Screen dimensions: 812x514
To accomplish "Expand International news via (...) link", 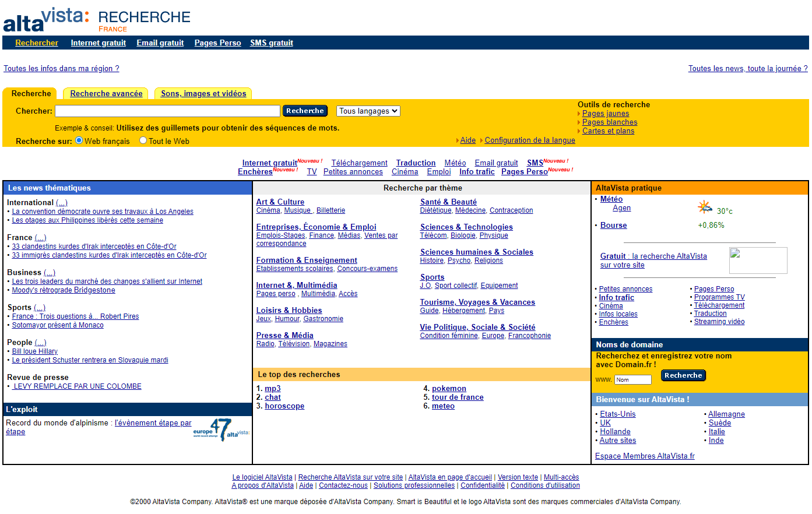I will pyautogui.click(x=62, y=202).
